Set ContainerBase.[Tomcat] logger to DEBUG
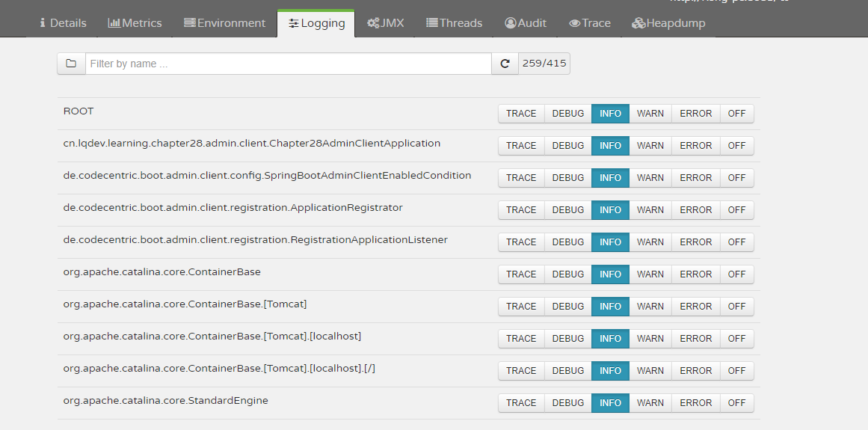The height and width of the screenshot is (430, 868). pos(568,306)
